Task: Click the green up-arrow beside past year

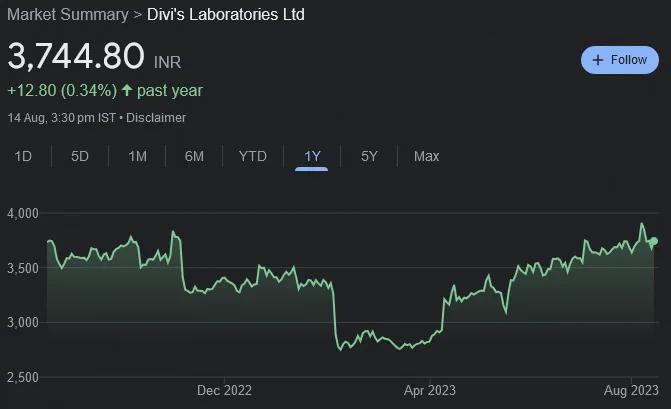Action: coord(127,90)
